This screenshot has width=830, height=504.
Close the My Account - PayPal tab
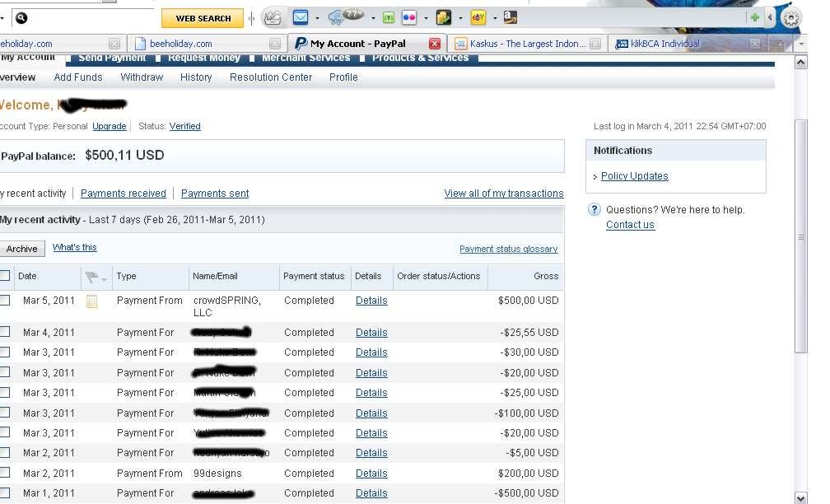point(435,44)
